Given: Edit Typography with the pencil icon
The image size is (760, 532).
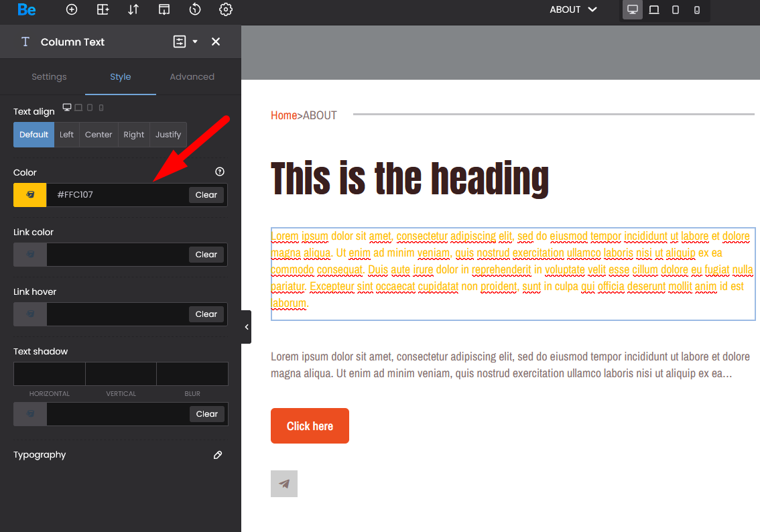Looking at the screenshot, I should (218, 455).
